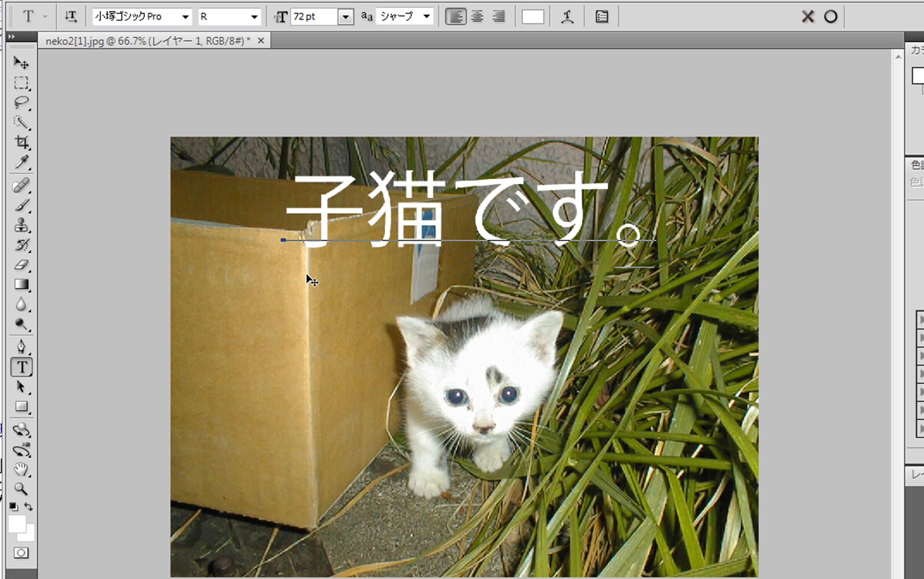Enable center text alignment
The height and width of the screenshot is (579, 924).
(477, 16)
